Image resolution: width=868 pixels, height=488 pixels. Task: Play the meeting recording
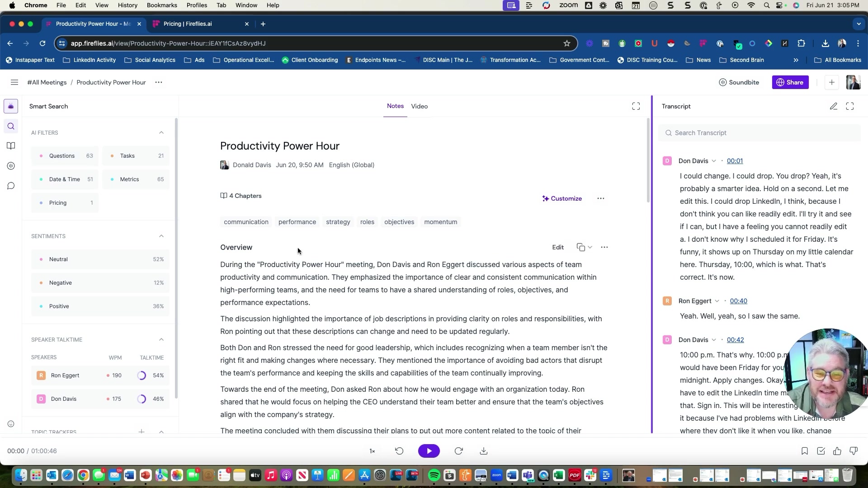(429, 451)
